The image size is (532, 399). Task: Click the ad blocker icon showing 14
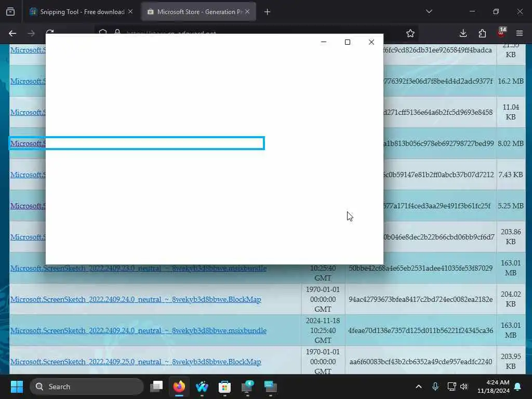click(x=501, y=32)
